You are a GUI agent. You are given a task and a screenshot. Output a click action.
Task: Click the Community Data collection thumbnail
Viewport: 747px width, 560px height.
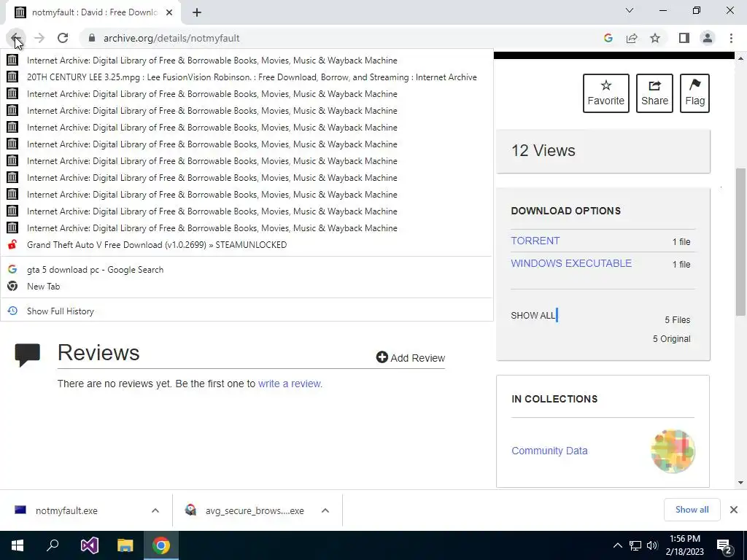673,451
